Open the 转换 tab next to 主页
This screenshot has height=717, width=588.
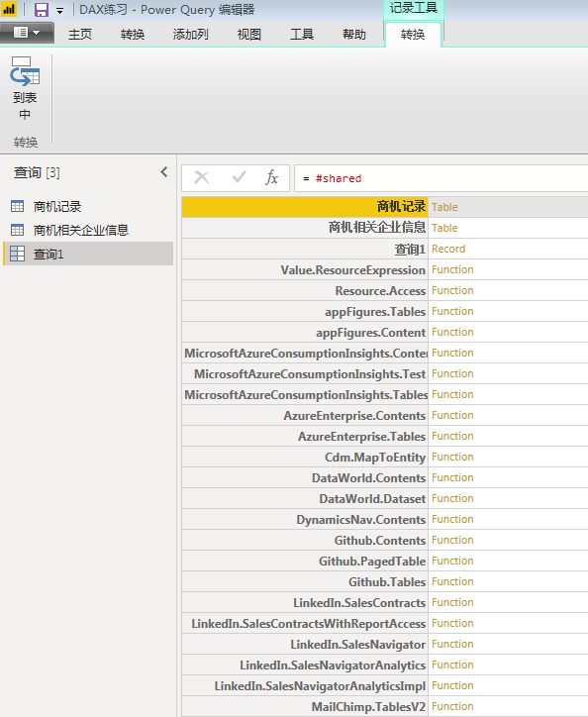coord(133,35)
